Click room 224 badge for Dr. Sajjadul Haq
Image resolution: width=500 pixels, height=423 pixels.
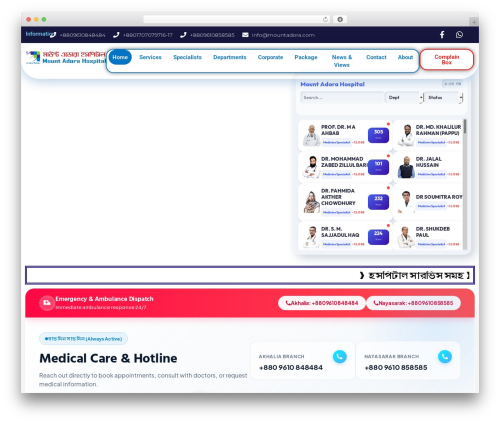(378, 237)
